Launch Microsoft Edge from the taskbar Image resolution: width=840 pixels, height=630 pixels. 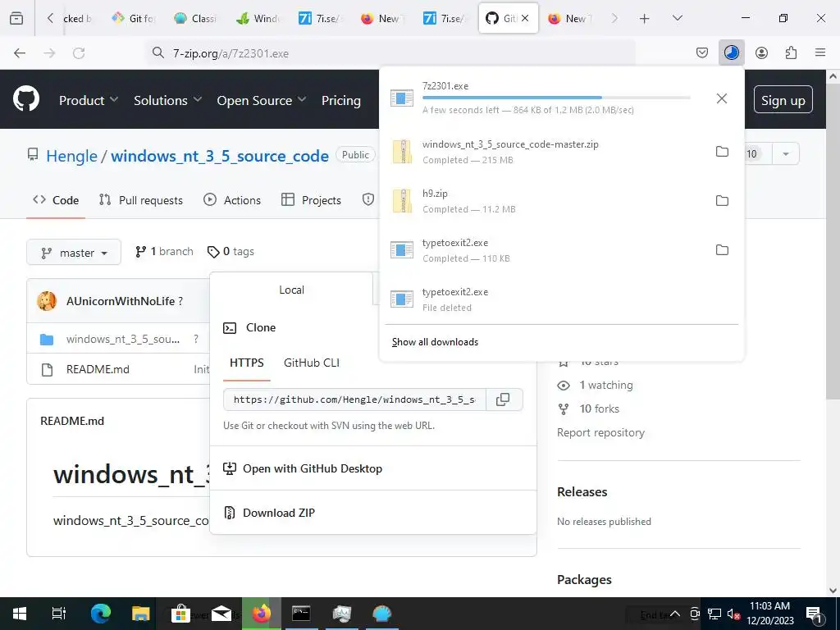tap(100, 614)
